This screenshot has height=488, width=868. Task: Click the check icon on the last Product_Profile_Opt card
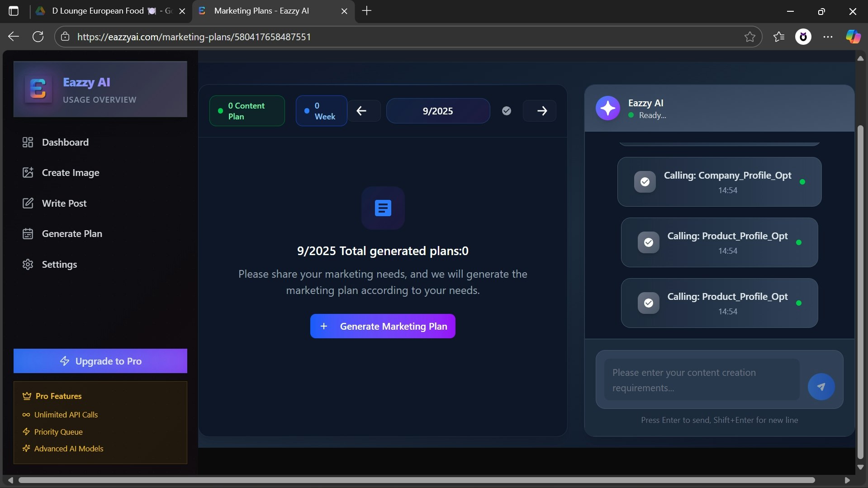(648, 303)
